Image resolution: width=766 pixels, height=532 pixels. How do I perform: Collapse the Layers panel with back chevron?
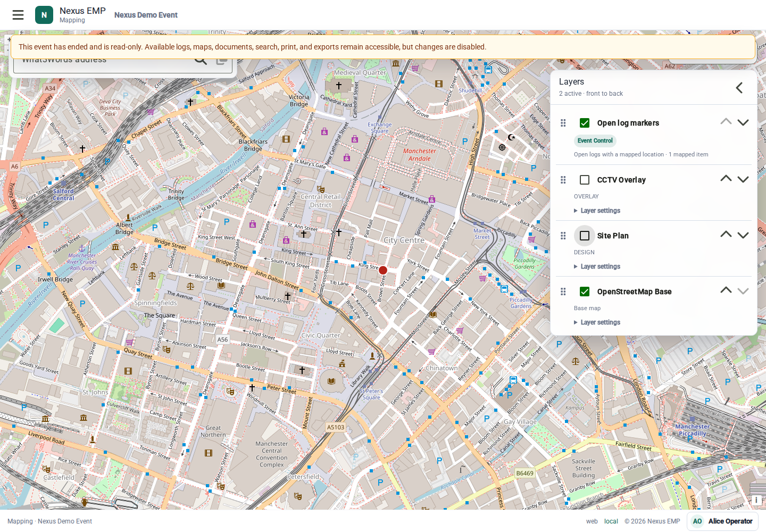pyautogui.click(x=739, y=88)
